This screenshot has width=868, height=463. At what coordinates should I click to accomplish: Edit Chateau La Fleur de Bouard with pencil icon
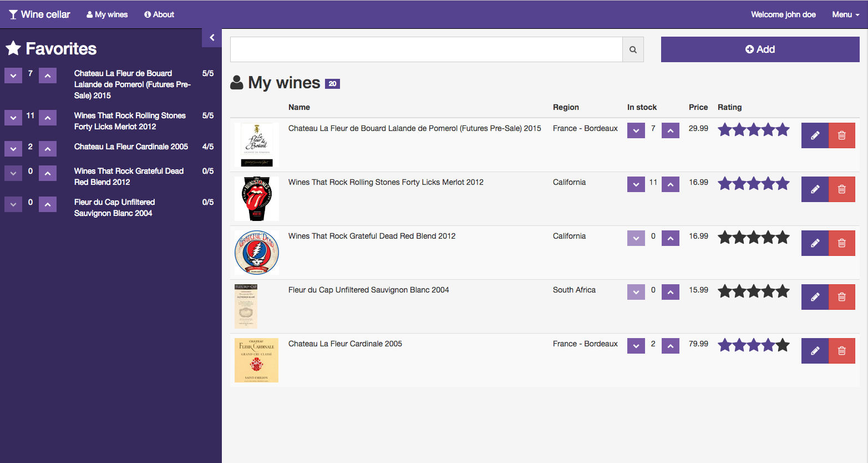click(x=815, y=135)
